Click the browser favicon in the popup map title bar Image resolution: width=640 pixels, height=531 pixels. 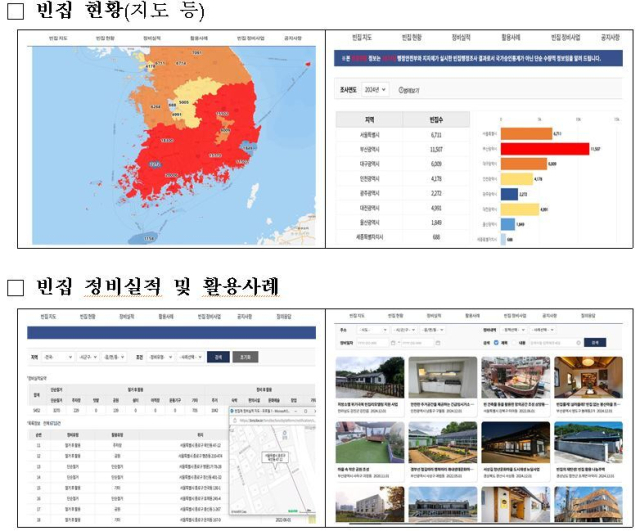232,411
